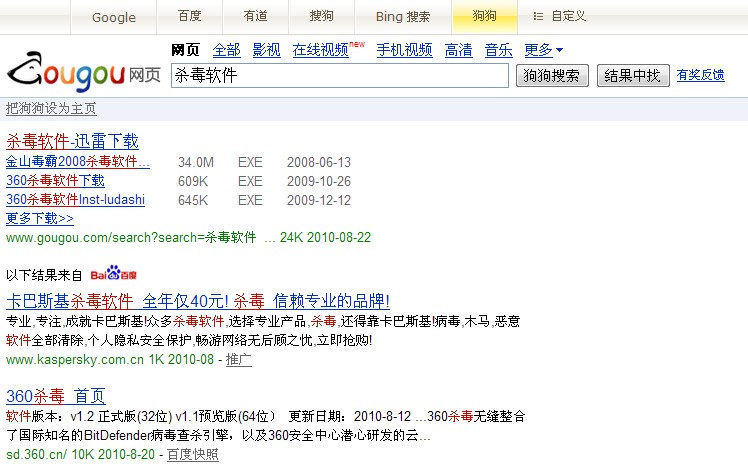Open the 影视 search category
The height and width of the screenshot is (467, 748).
pyautogui.click(x=266, y=50)
